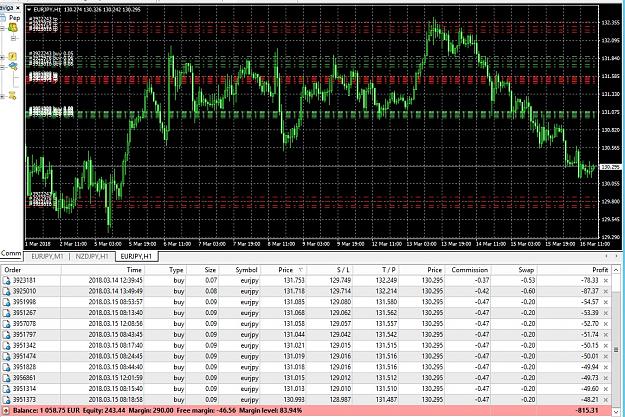Collapse the Expert Advisors tree node
The image size is (625, 417).
(2, 67)
